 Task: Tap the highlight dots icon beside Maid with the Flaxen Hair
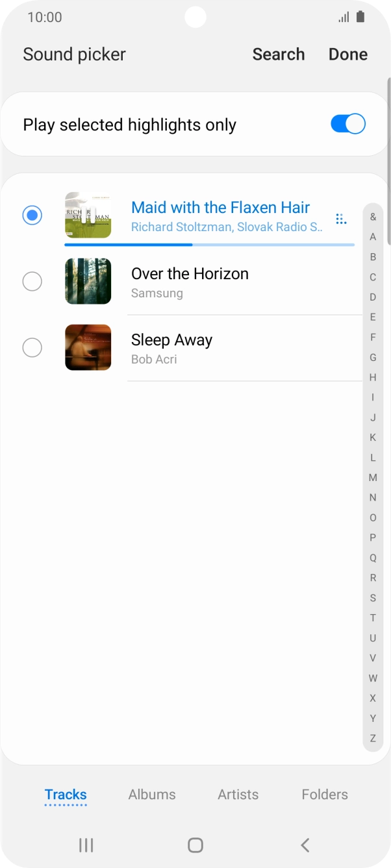[x=340, y=219]
